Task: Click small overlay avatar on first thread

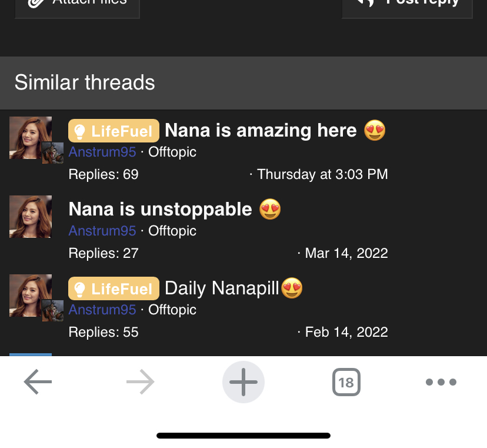Action: click(x=53, y=153)
